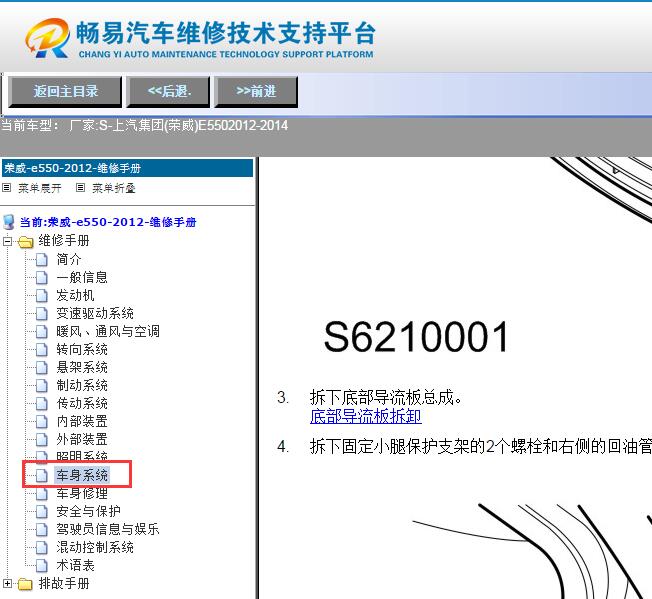Click the page icon next to 传动系统

tap(42, 403)
